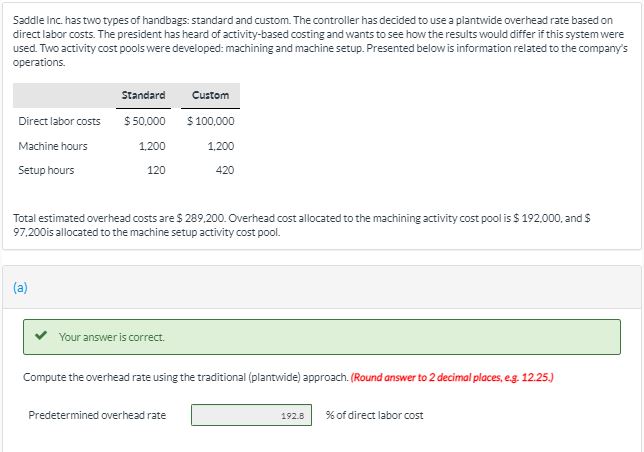Click the $ 100,000 custom labor cost cell
Image resolution: width=644 pixels, height=452 pixels.
[210, 121]
